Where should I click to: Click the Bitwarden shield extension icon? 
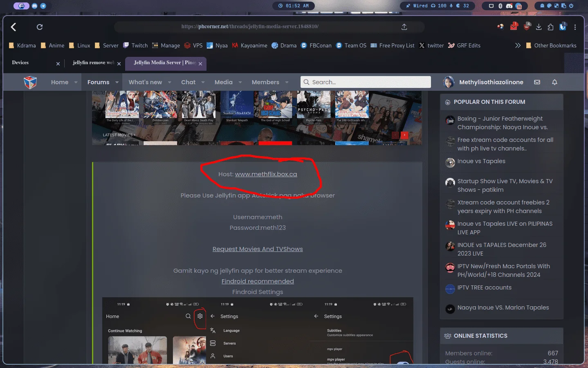[x=563, y=27]
